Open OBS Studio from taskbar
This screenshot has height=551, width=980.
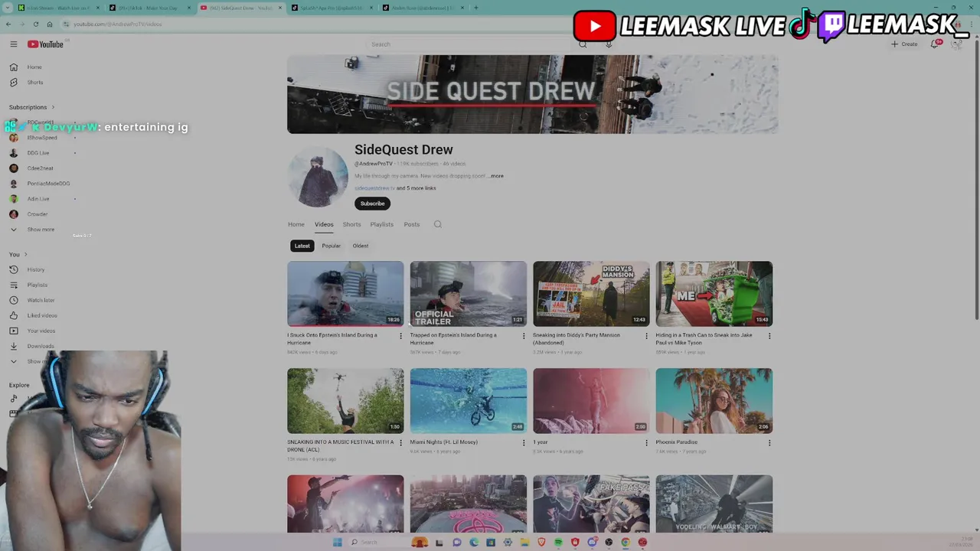click(x=609, y=542)
